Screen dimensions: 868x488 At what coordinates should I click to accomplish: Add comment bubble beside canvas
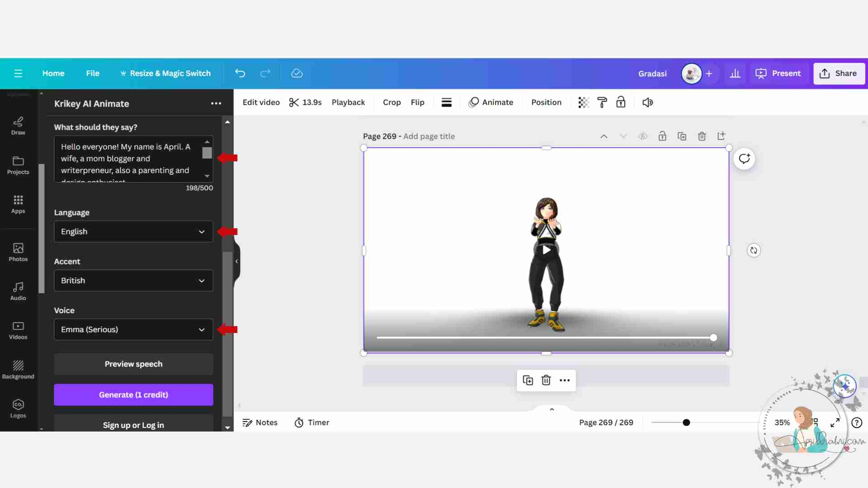[x=744, y=159]
